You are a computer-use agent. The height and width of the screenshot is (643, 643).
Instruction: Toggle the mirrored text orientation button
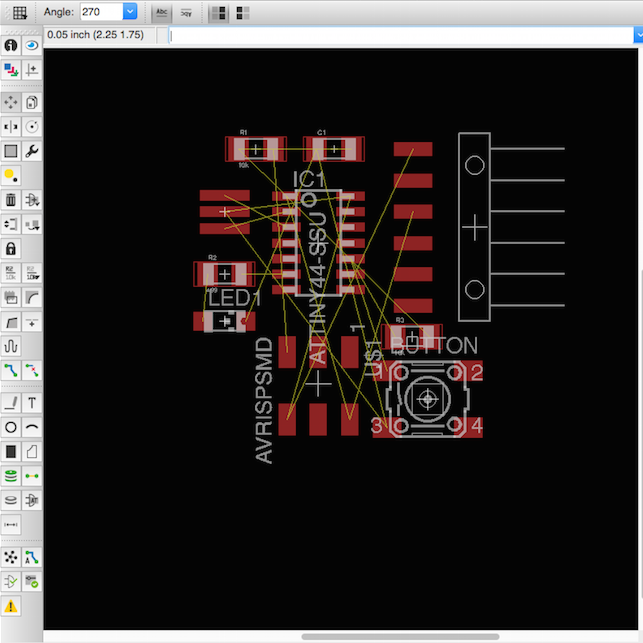(x=186, y=13)
